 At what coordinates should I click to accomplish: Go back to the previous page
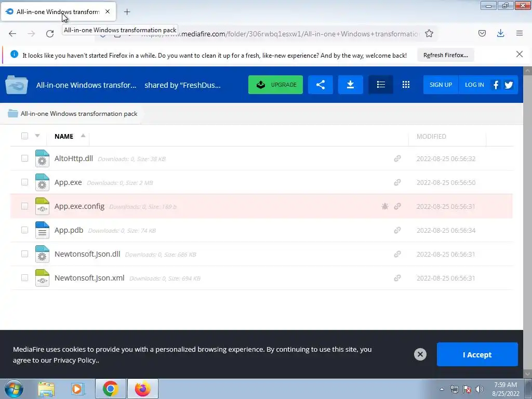pyautogui.click(x=12, y=34)
